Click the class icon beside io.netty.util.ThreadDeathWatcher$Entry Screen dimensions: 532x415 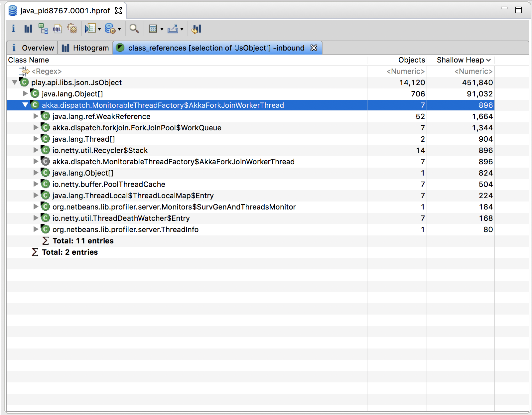[x=45, y=218]
